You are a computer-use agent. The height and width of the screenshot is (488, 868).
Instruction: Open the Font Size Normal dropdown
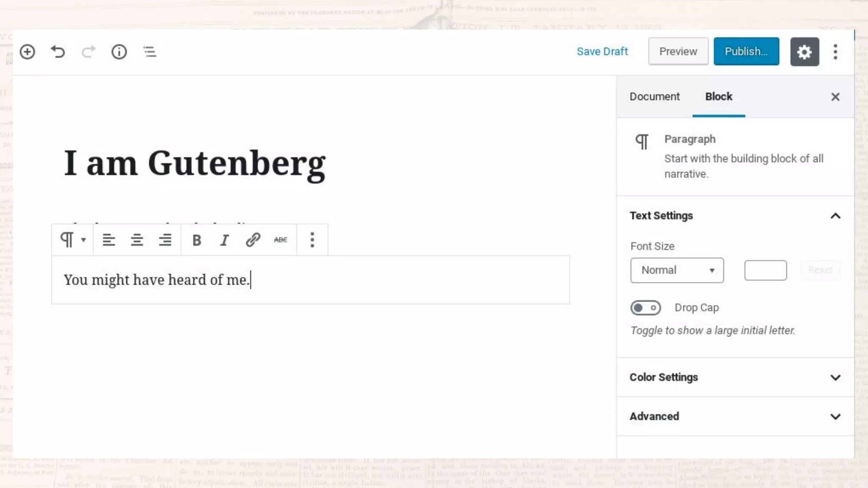coord(677,270)
